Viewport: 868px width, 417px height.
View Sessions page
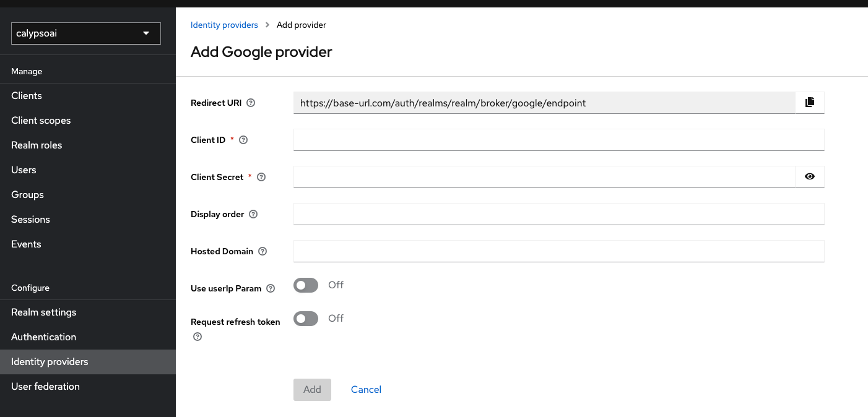tap(88, 220)
